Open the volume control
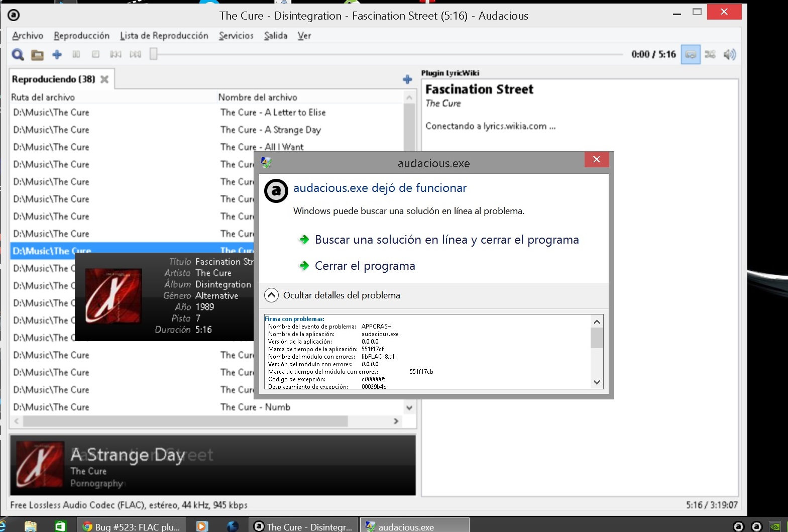This screenshot has height=532, width=788. (730, 54)
